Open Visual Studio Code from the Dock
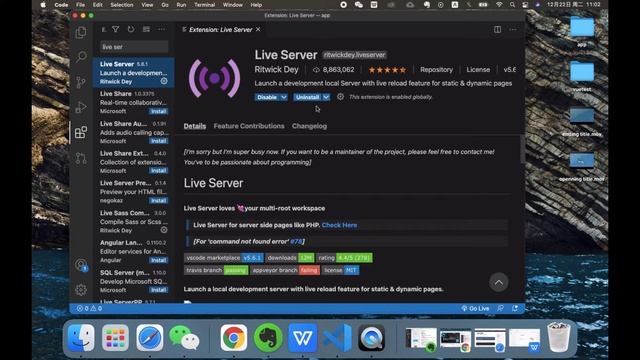 pyautogui.click(x=337, y=338)
